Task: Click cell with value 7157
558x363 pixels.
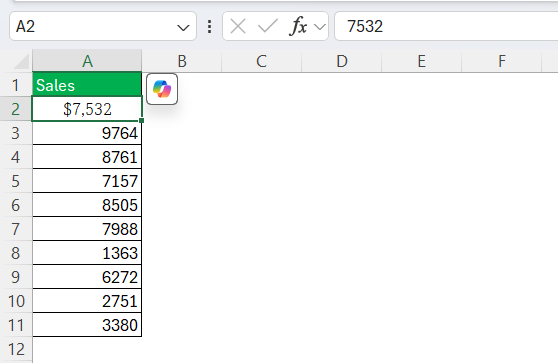Action: [87, 181]
